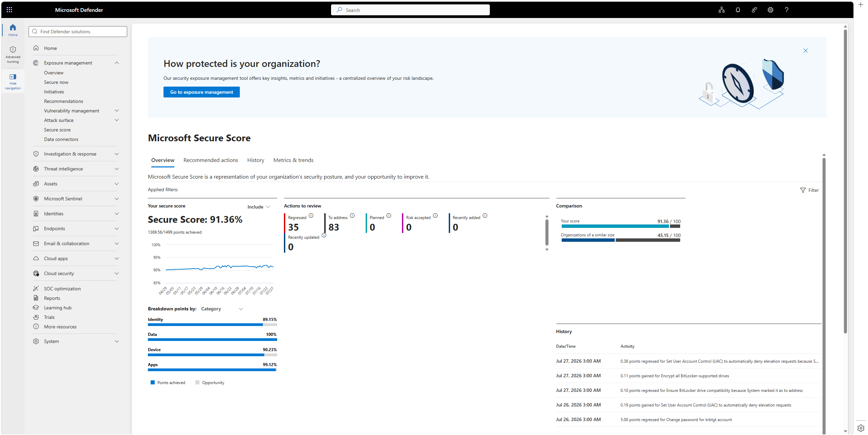Image resolution: width=868 pixels, height=435 pixels.
Task: Click the Reports icon in sidebar
Action: pyautogui.click(x=36, y=298)
